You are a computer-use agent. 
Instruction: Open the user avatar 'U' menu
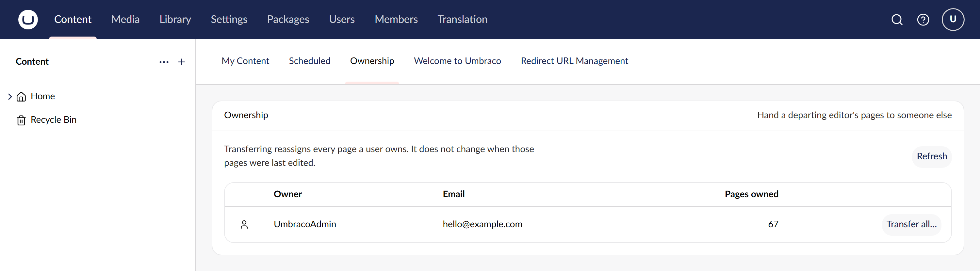(x=953, y=19)
